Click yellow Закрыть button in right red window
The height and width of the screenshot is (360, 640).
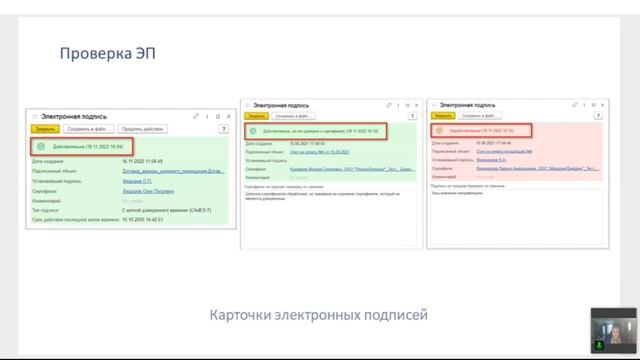[443, 116]
